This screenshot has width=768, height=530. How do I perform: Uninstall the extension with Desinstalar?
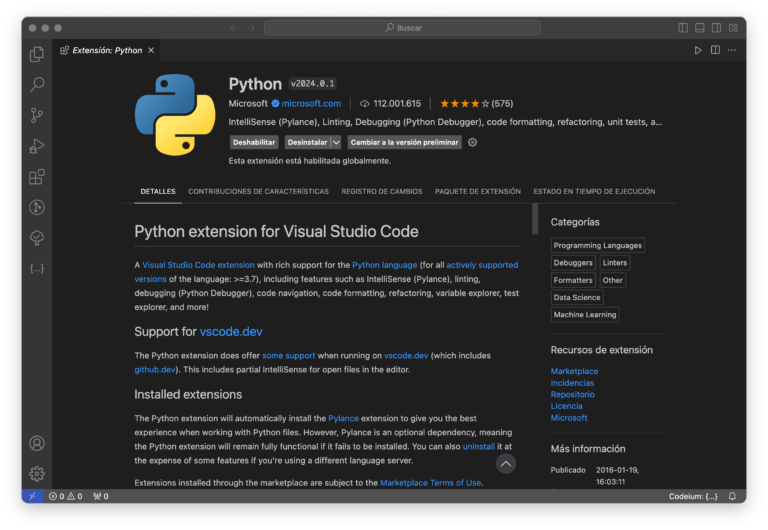pos(307,142)
